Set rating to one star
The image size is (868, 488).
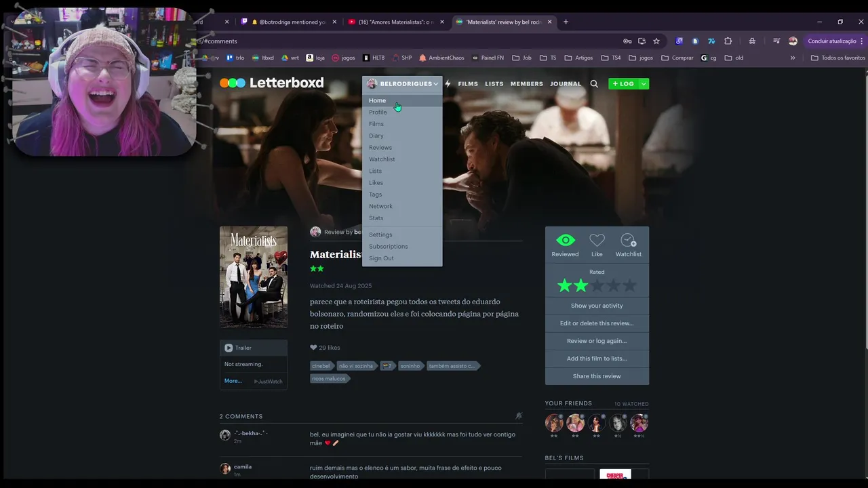564,286
